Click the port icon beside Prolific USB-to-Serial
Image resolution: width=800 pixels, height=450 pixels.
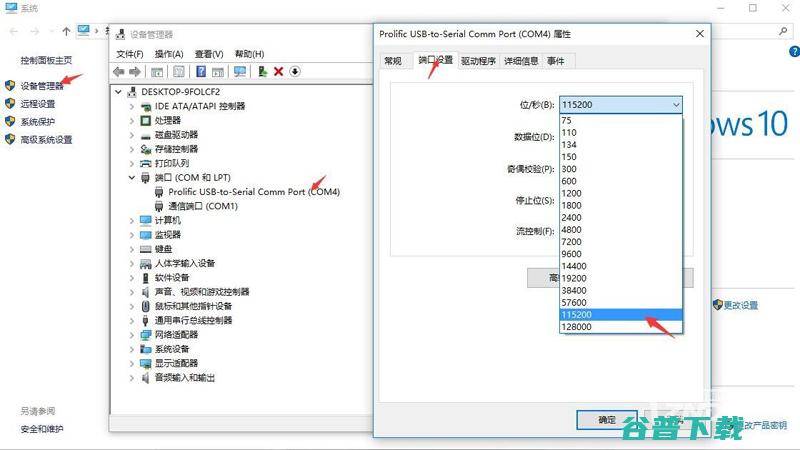(x=159, y=192)
